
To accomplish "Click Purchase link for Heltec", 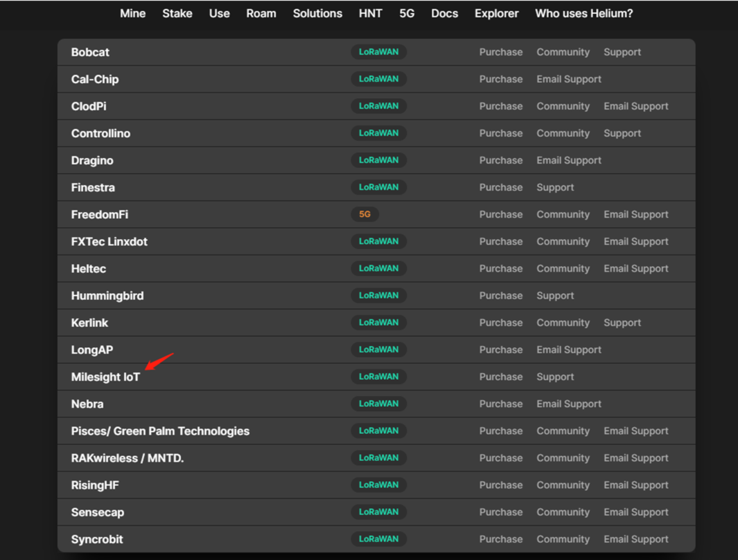I will point(501,269).
